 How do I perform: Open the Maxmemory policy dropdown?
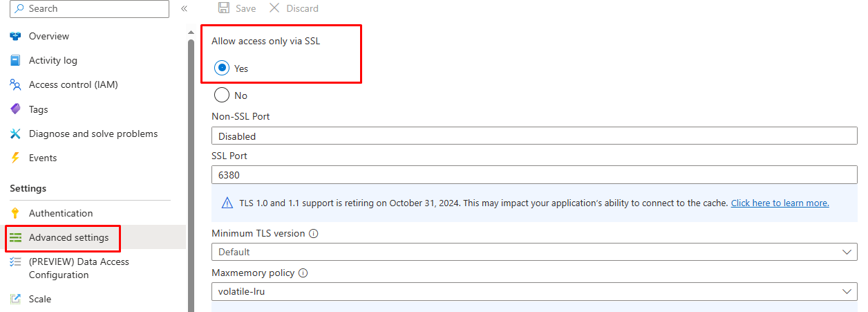click(534, 291)
